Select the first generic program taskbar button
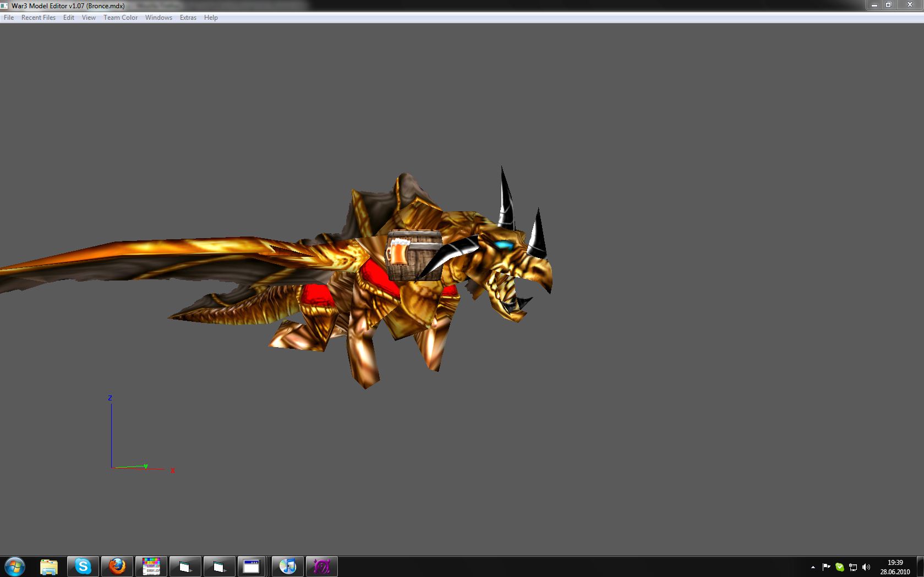Image resolution: width=924 pixels, height=577 pixels. [185, 566]
